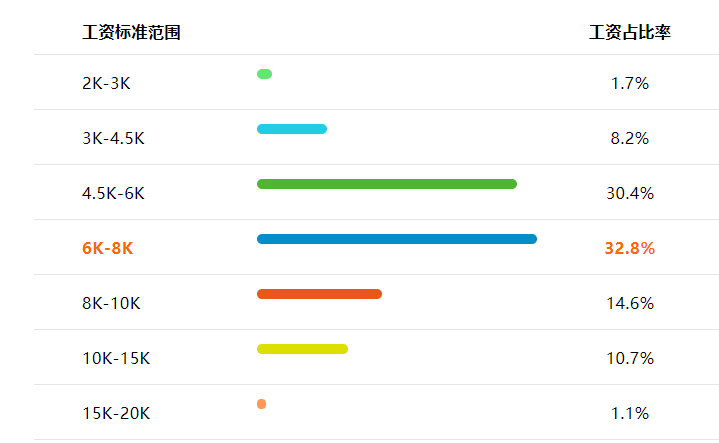719x443 pixels.
Task: Select the 3K-4.5K salary range label
Action: pos(113,138)
